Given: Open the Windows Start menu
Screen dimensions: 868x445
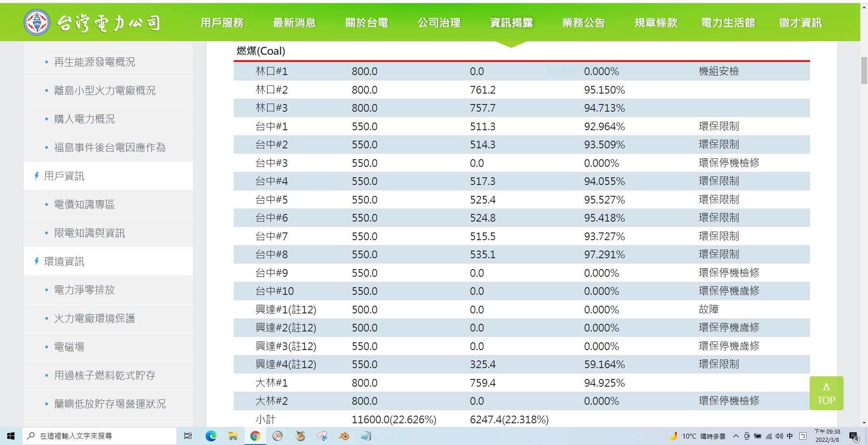Looking at the screenshot, I should tap(11, 436).
